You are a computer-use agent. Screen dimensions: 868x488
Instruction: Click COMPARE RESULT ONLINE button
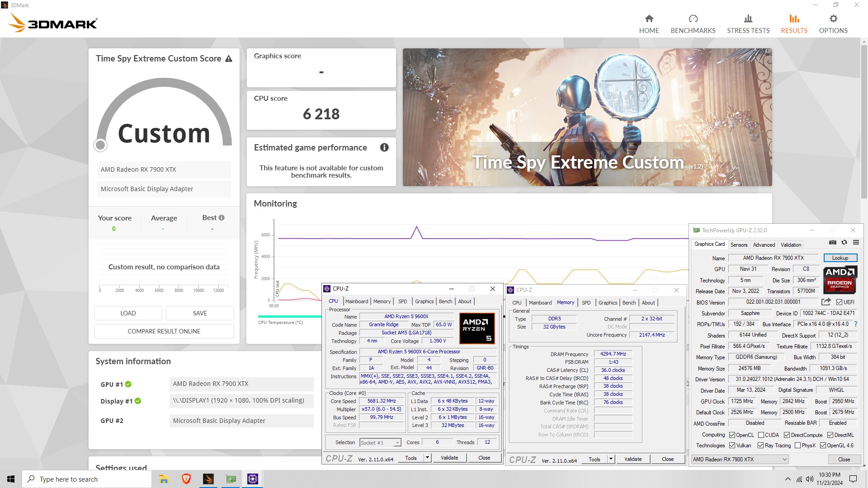coord(164,331)
